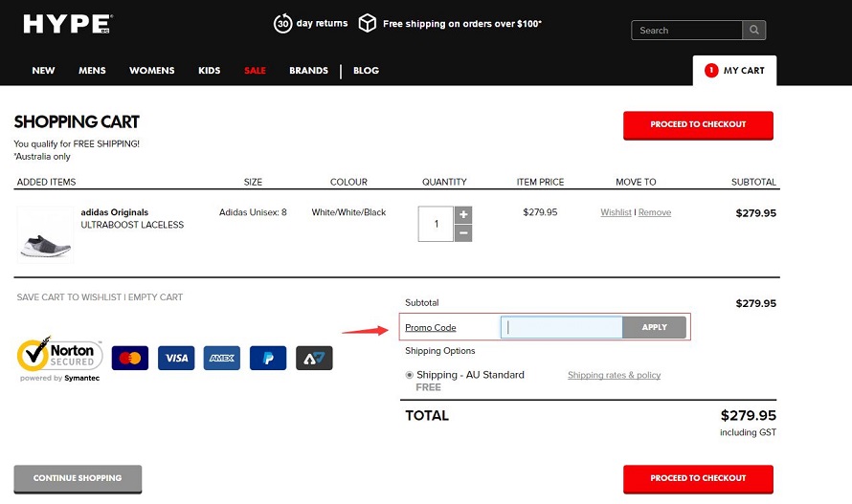
Task: Decrease quantity with the minus button
Action: pyautogui.click(x=463, y=233)
